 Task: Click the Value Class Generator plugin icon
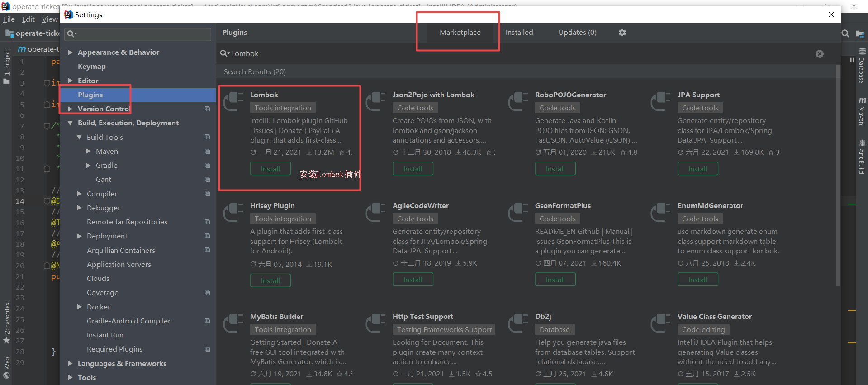[x=661, y=323]
